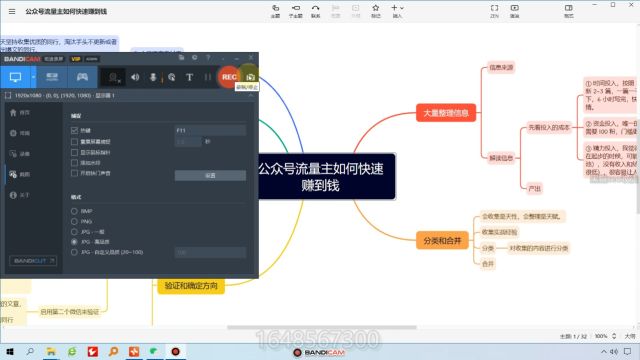Select PNG image format
640x360 pixels.
click(x=74, y=221)
